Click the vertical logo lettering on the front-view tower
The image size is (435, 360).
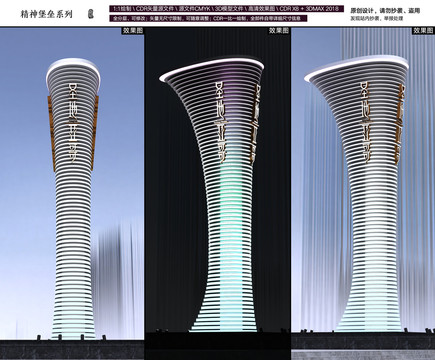(x=73, y=122)
